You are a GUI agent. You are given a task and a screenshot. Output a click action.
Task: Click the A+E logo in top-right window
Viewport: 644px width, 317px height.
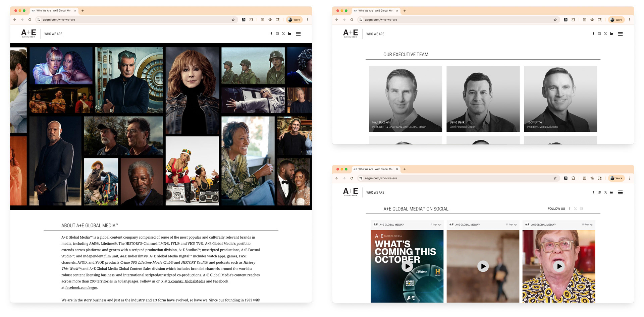pyautogui.click(x=351, y=34)
